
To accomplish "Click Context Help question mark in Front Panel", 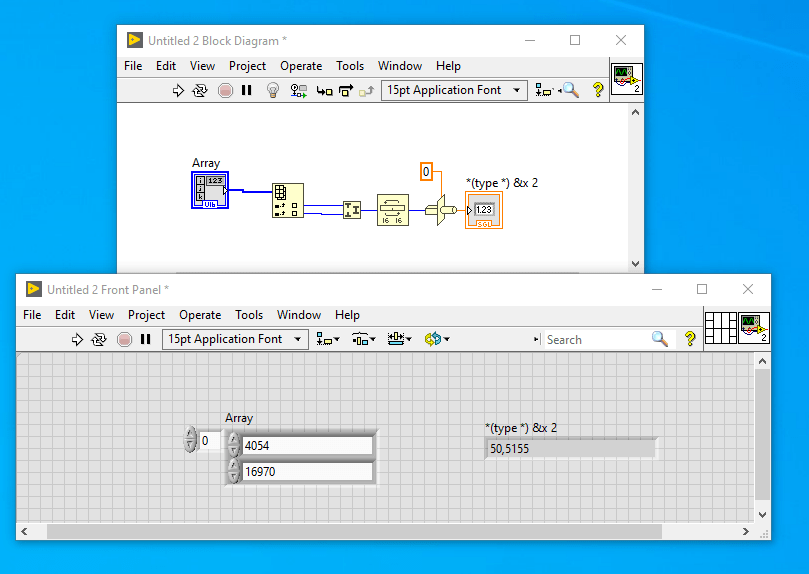I will pos(690,338).
